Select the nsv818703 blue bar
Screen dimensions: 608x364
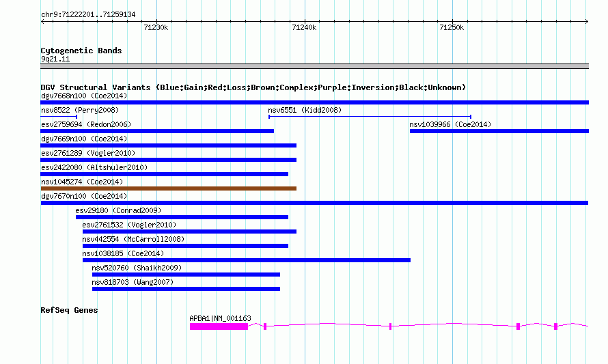[186, 289]
